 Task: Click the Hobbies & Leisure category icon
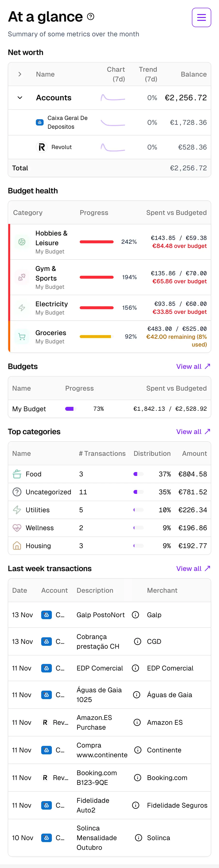pos(22,242)
